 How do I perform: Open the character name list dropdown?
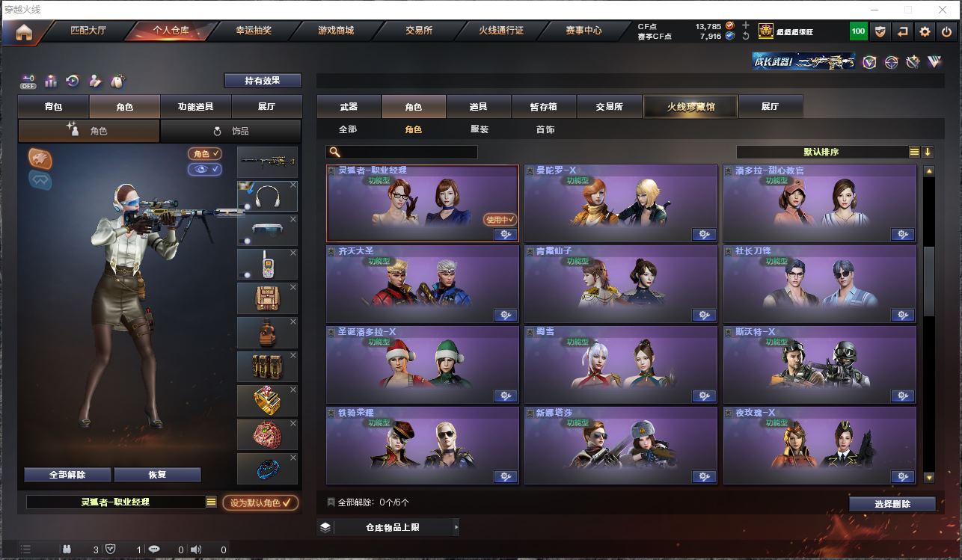pyautogui.click(x=211, y=502)
